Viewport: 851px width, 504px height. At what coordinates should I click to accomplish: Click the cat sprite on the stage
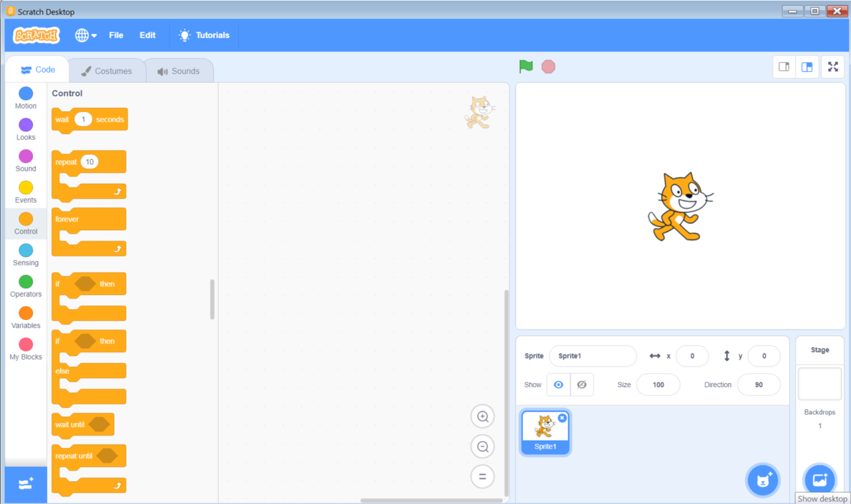[x=679, y=207]
